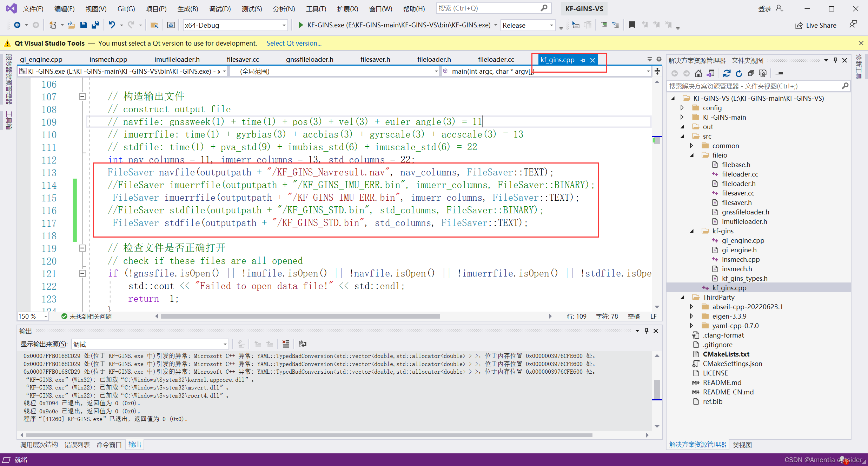Click the bookmark icon in the toolbar
This screenshot has width=868, height=466.
pyautogui.click(x=632, y=25)
